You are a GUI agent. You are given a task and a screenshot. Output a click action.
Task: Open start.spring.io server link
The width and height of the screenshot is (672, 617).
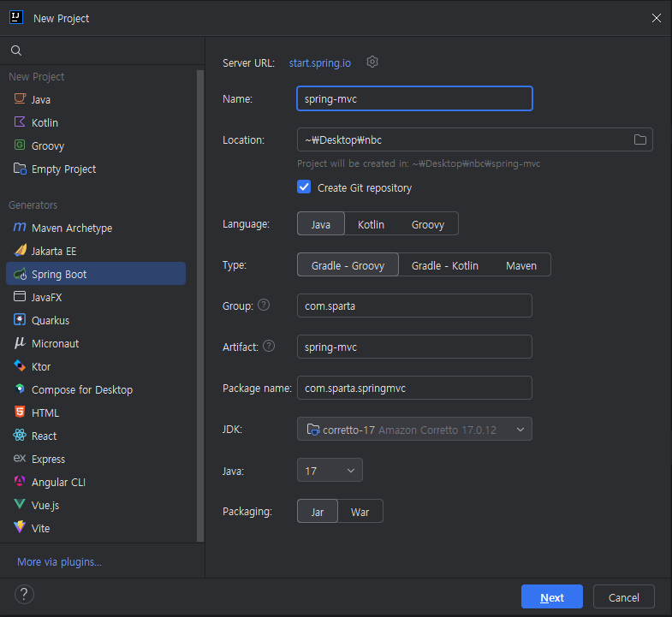tap(320, 63)
